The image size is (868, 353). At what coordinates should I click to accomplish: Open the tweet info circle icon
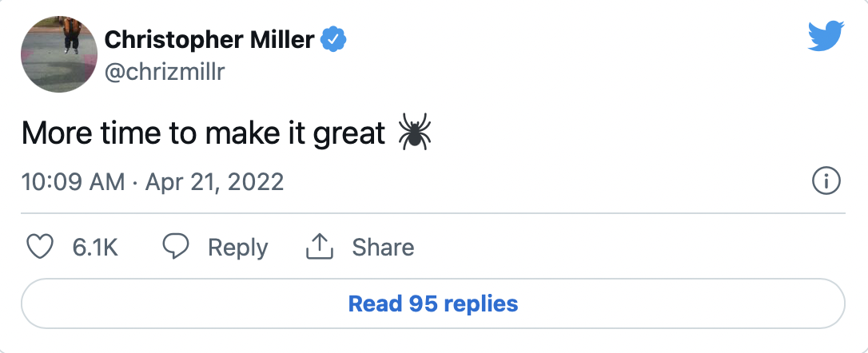coord(826,182)
